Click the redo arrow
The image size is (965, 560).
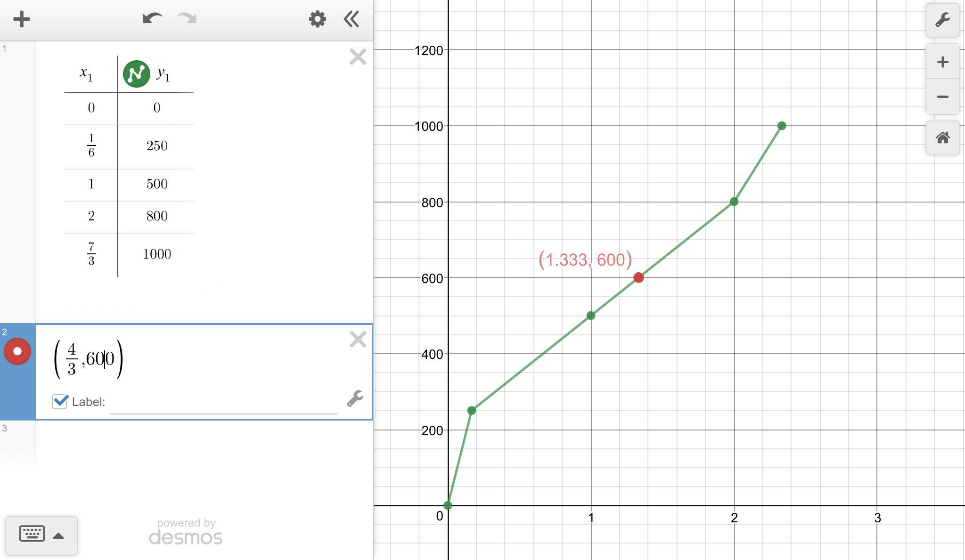187,19
